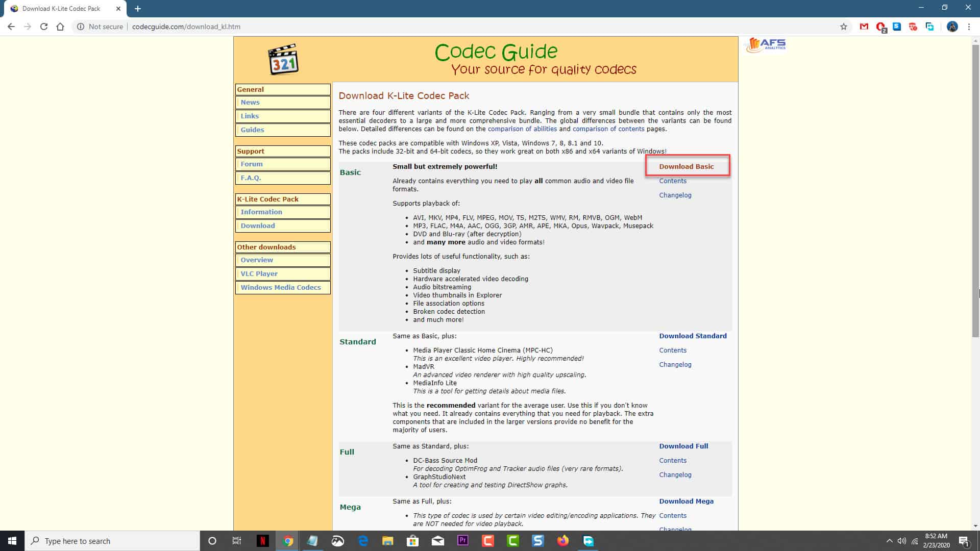
Task: Launch Adobe Premiere Pro from the taskbar
Action: point(463,541)
